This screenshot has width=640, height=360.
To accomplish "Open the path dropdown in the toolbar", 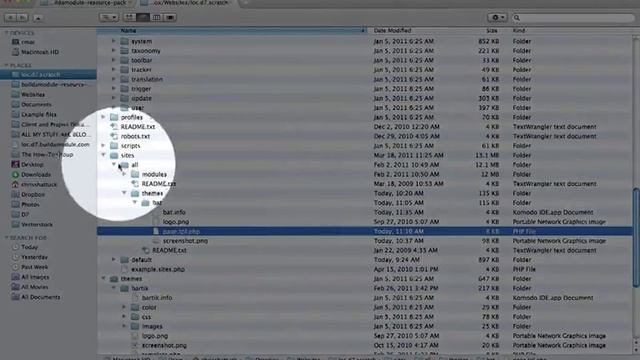I will (109, 18).
